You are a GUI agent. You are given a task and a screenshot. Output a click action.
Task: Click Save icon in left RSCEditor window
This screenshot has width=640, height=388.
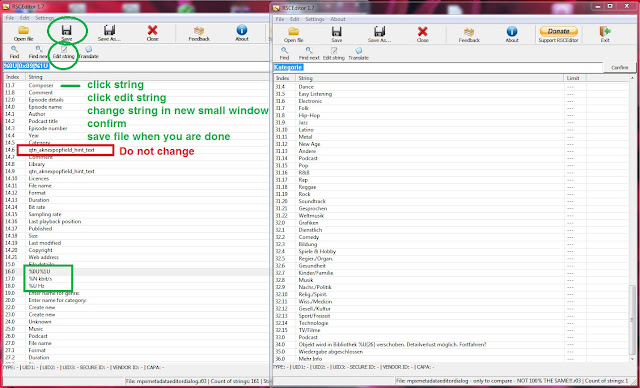(x=67, y=33)
